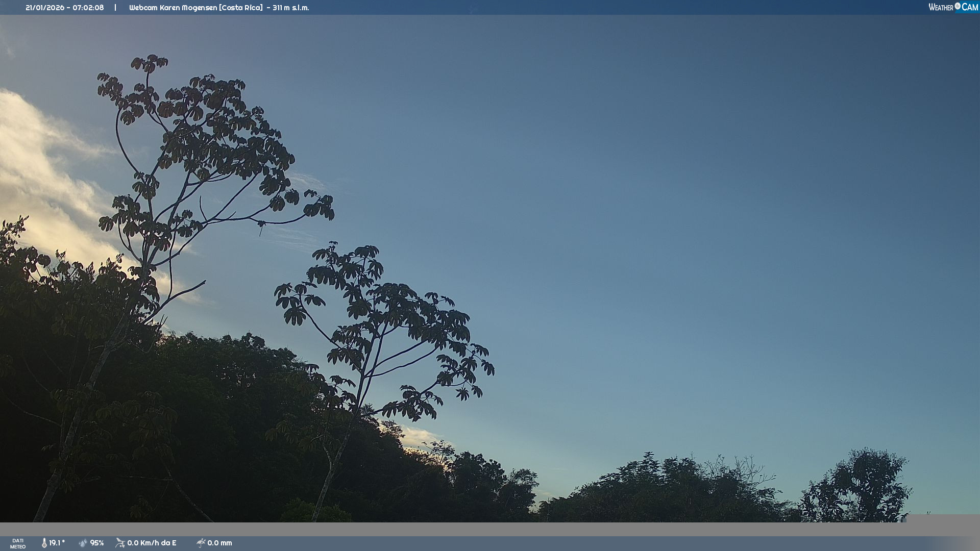This screenshot has width=980, height=551.
Task: Click the Webcam Karen Mogensen title
Action: click(x=173, y=8)
